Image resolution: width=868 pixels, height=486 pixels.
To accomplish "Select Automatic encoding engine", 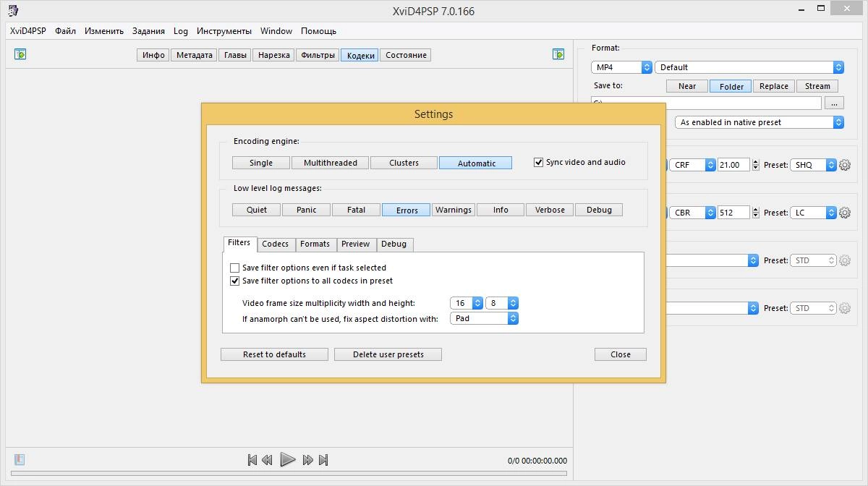I will pyautogui.click(x=476, y=163).
